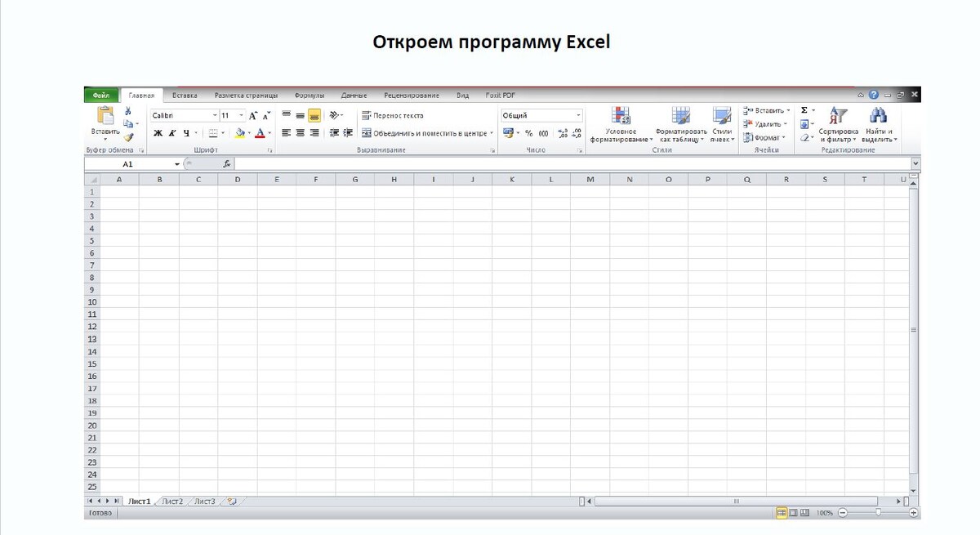This screenshot has width=980, height=535.
Task: Click the Clear eraser icon
Action: tap(804, 137)
